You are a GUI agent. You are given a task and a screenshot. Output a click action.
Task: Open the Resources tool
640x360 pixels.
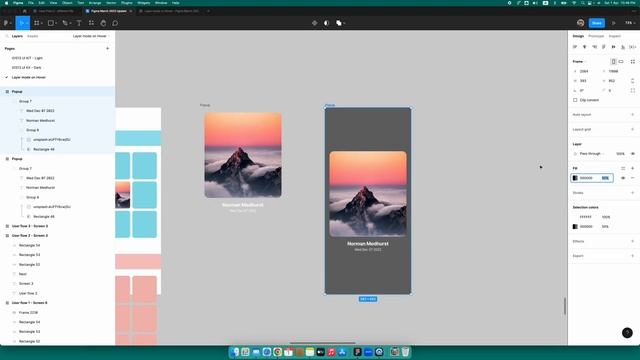pos(91,23)
